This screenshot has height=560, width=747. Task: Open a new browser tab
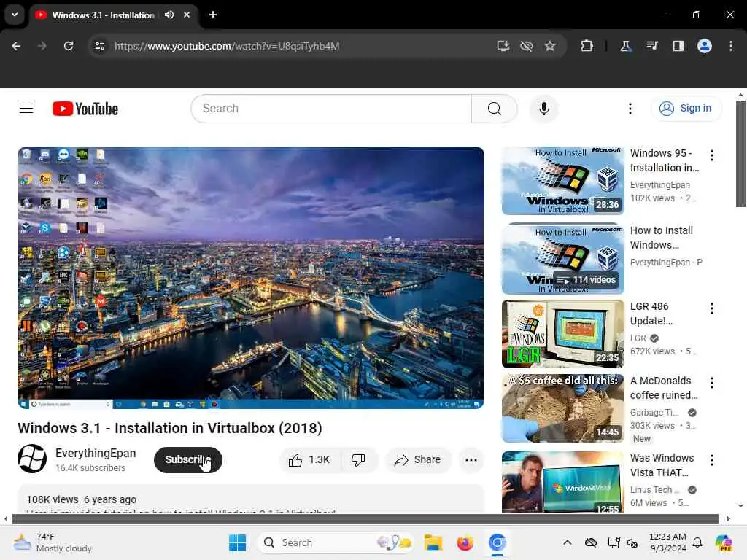(213, 15)
